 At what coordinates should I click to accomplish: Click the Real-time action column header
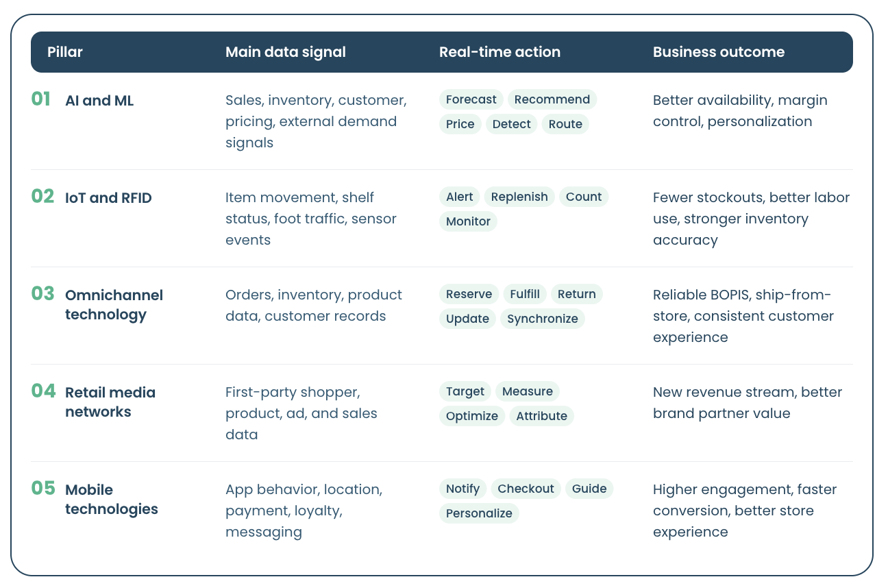click(x=500, y=52)
